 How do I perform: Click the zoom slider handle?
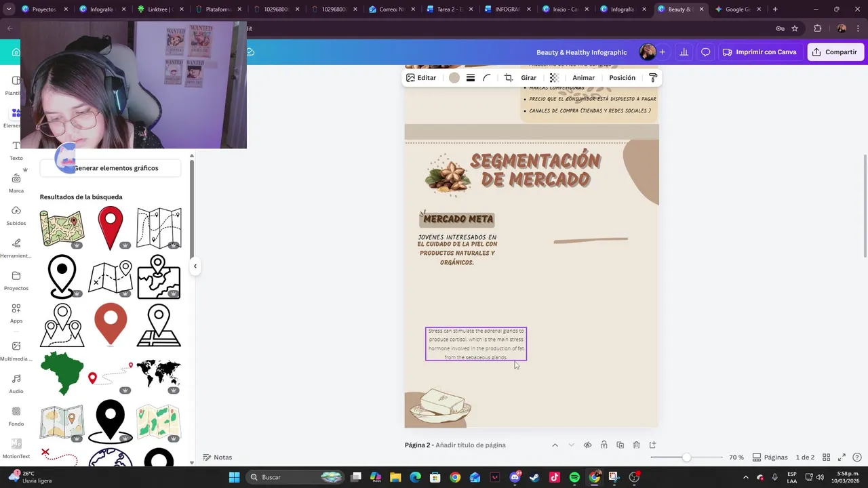[x=687, y=457]
